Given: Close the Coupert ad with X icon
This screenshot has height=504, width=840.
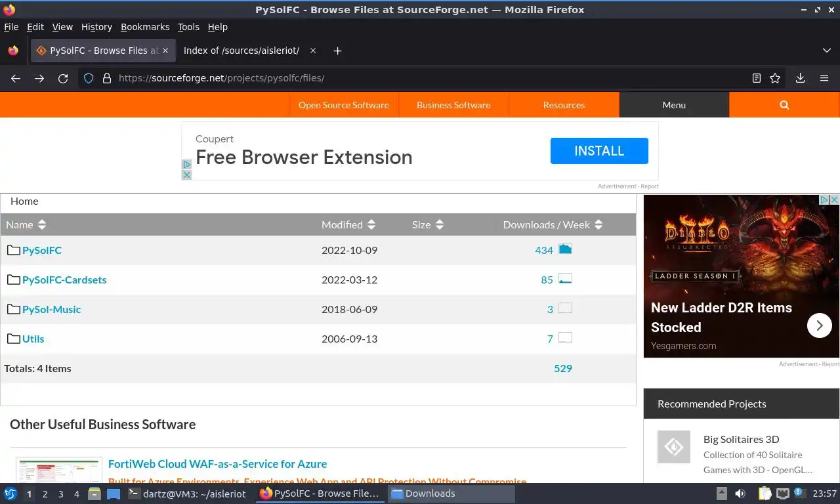Looking at the screenshot, I should pos(186,175).
